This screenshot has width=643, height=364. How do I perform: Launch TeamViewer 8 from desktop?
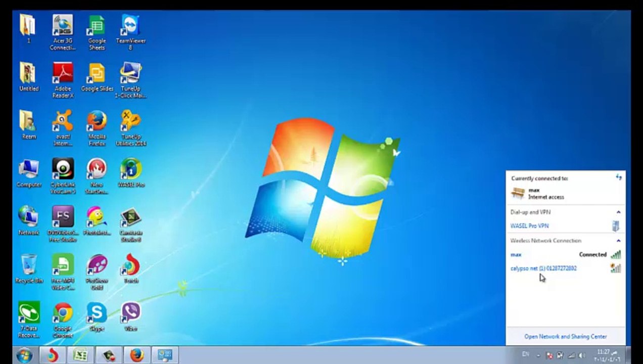click(x=130, y=32)
